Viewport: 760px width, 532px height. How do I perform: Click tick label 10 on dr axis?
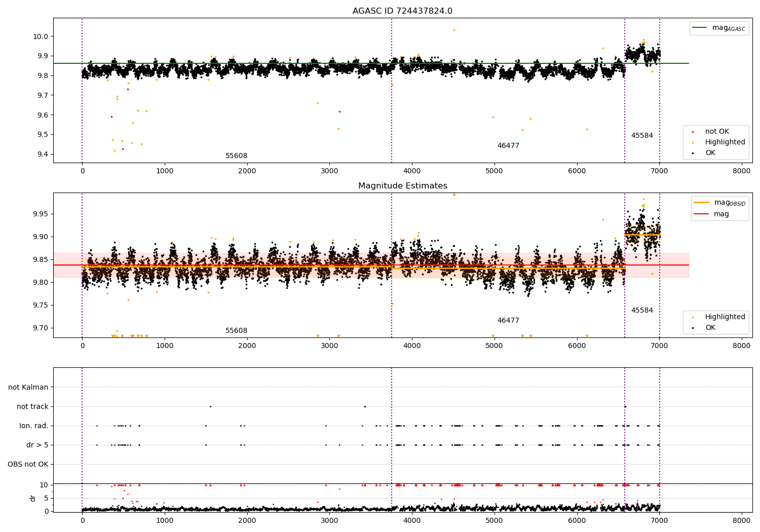45,485
